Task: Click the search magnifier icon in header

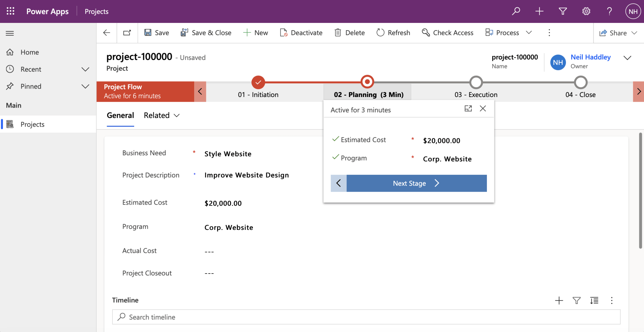Action: click(x=516, y=11)
